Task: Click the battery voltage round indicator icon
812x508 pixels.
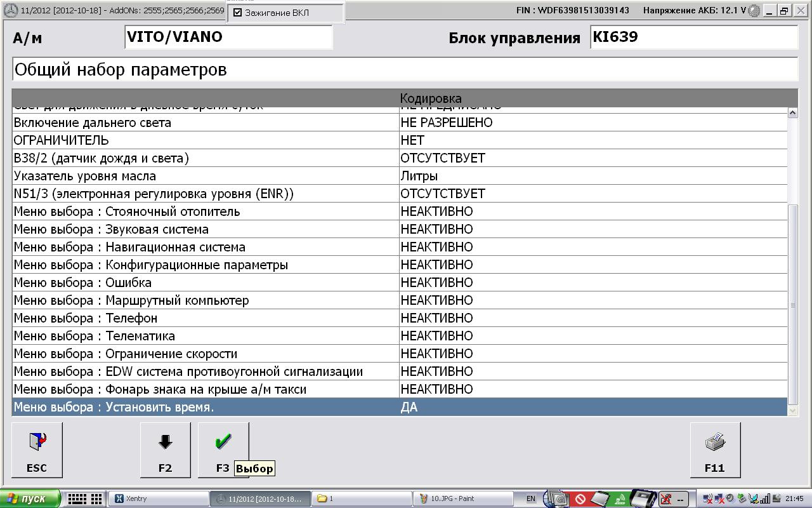Action: point(754,11)
